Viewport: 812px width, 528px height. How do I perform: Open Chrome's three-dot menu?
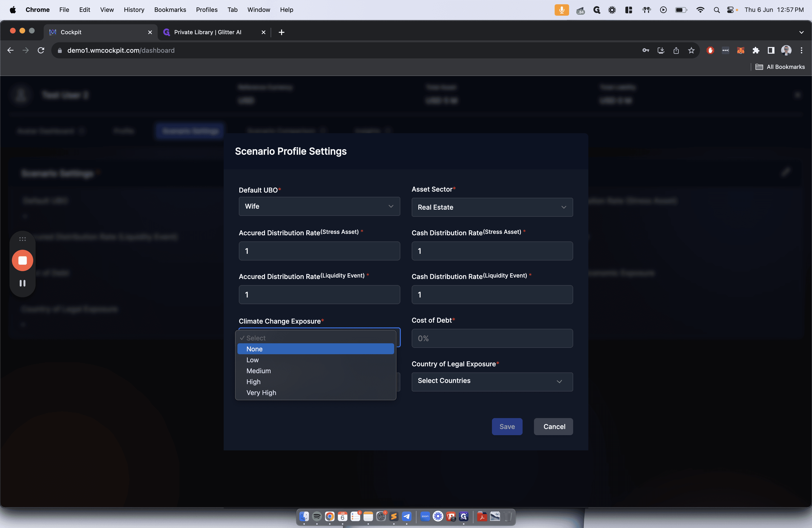(801, 51)
